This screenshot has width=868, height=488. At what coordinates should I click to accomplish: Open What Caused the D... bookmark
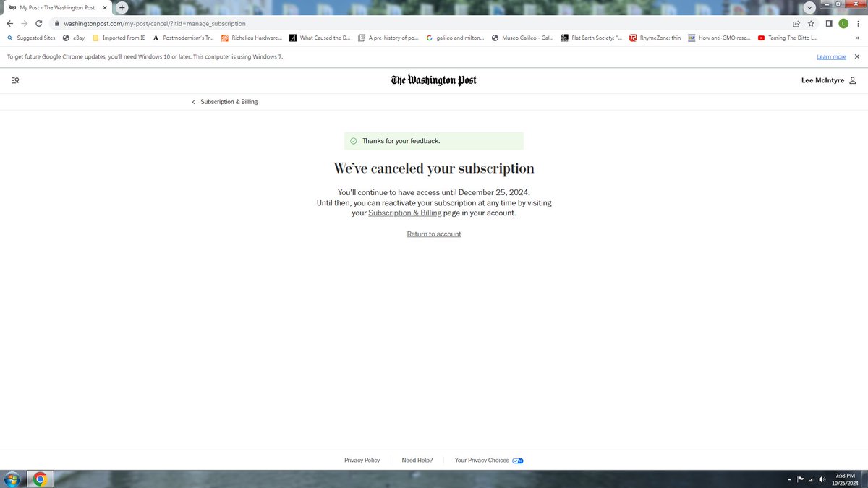click(x=320, y=38)
